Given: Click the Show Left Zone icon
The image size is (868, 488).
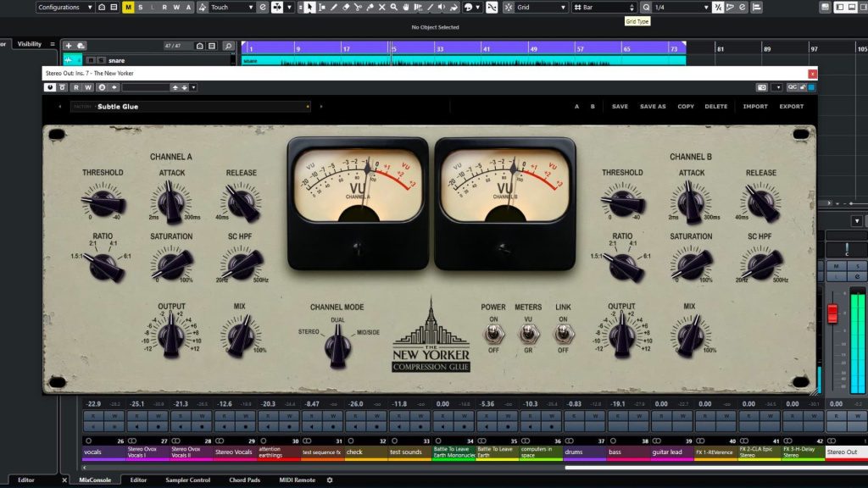Looking at the screenshot, I should 840,7.
